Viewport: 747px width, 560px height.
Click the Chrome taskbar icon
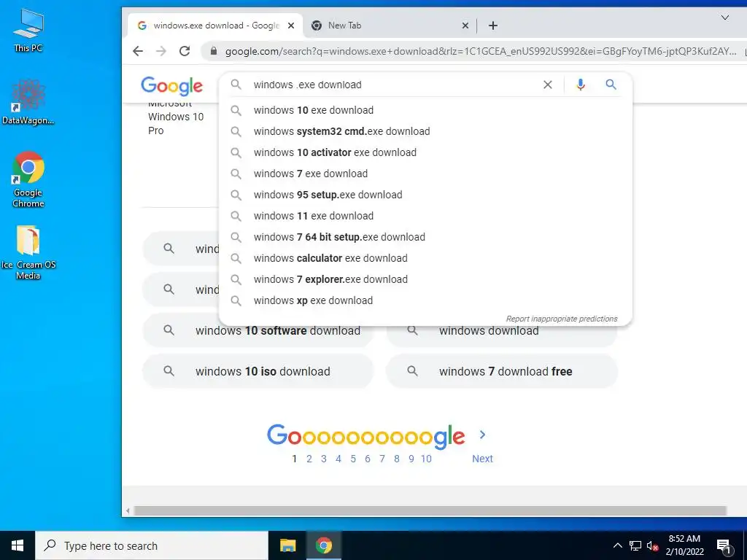coord(323,545)
